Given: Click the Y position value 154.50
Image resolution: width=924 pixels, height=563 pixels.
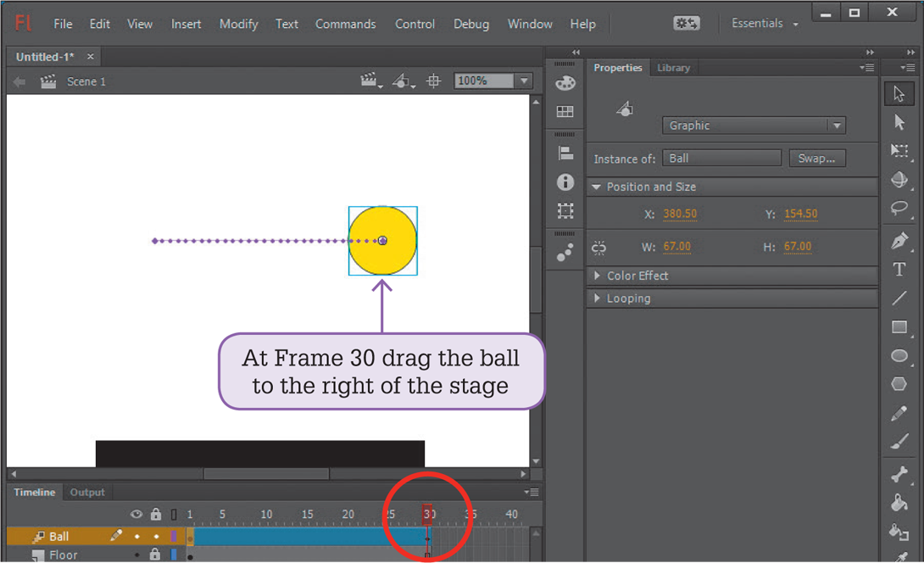Looking at the screenshot, I should click(800, 214).
